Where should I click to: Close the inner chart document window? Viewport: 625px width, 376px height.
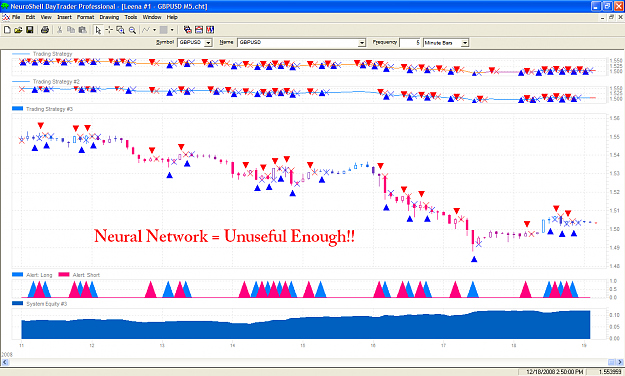620,17
